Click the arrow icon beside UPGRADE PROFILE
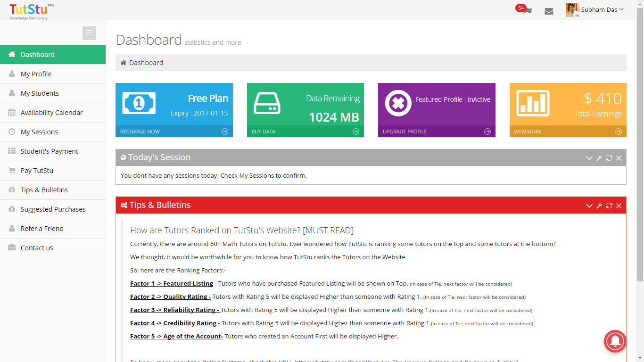The width and height of the screenshot is (644, 362). tap(487, 132)
